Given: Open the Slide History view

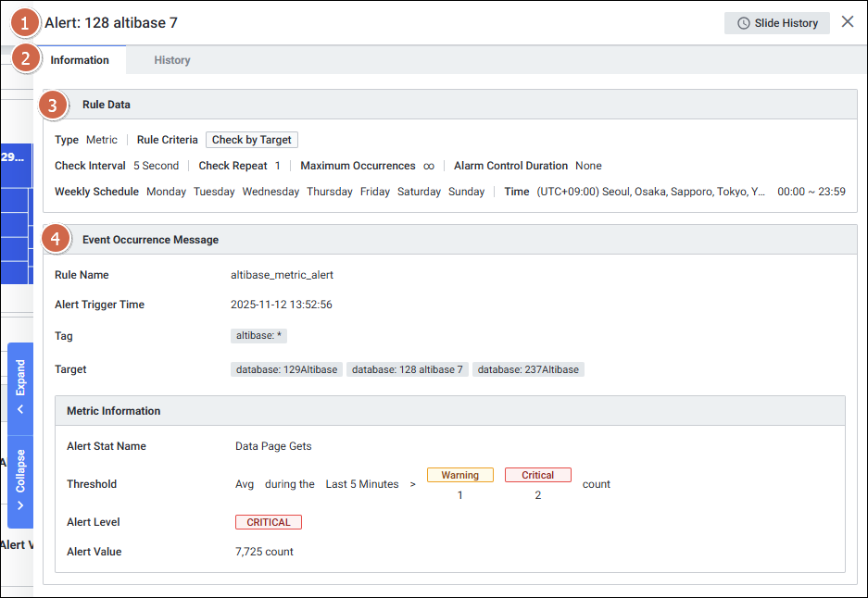Looking at the screenshot, I should pyautogui.click(x=776, y=23).
